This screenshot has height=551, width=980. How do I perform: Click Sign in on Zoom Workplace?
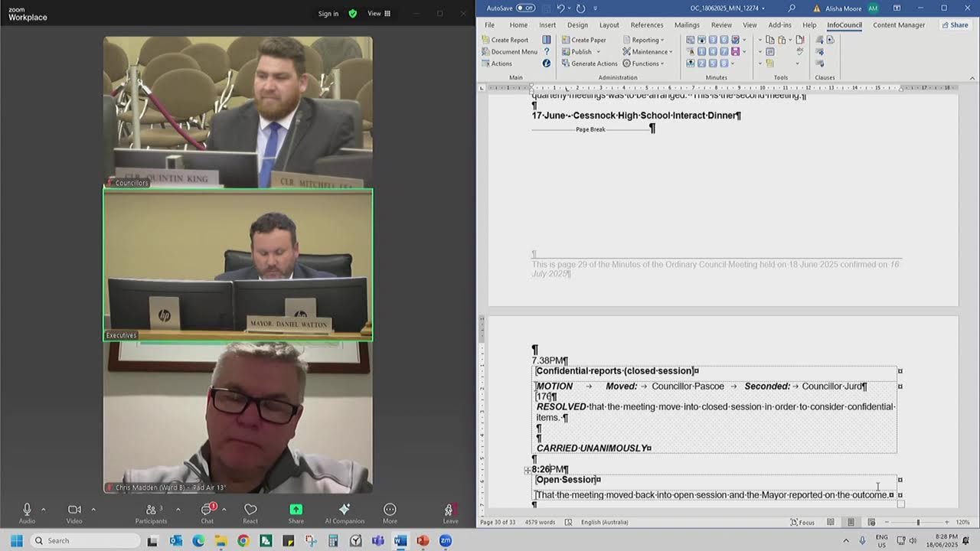point(328,13)
